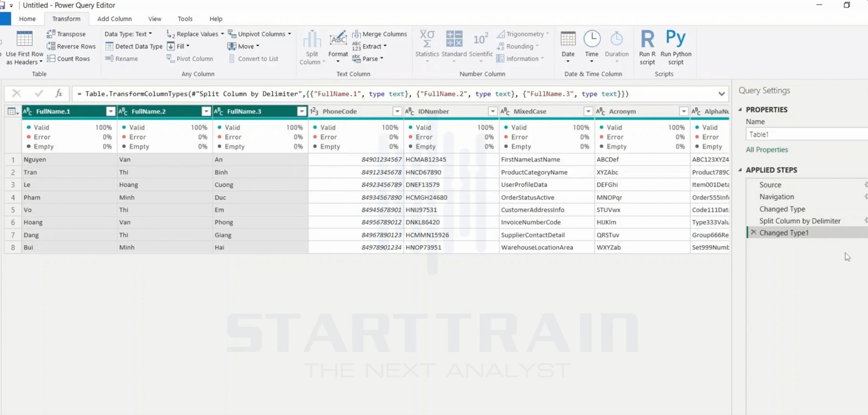The width and height of the screenshot is (868, 415).
Task: Select Reverse Rows in the ribbon
Action: tap(71, 46)
